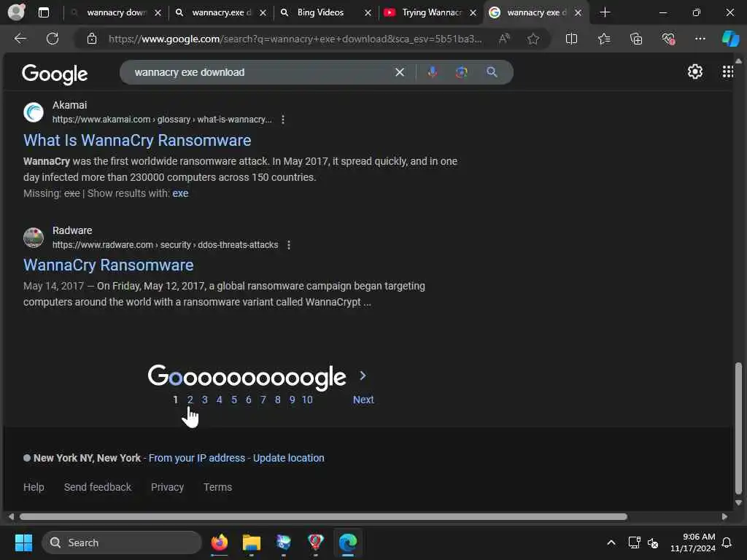This screenshot has width=747, height=560.
Task: Open the Radware result options menu
Action: pyautogui.click(x=289, y=245)
